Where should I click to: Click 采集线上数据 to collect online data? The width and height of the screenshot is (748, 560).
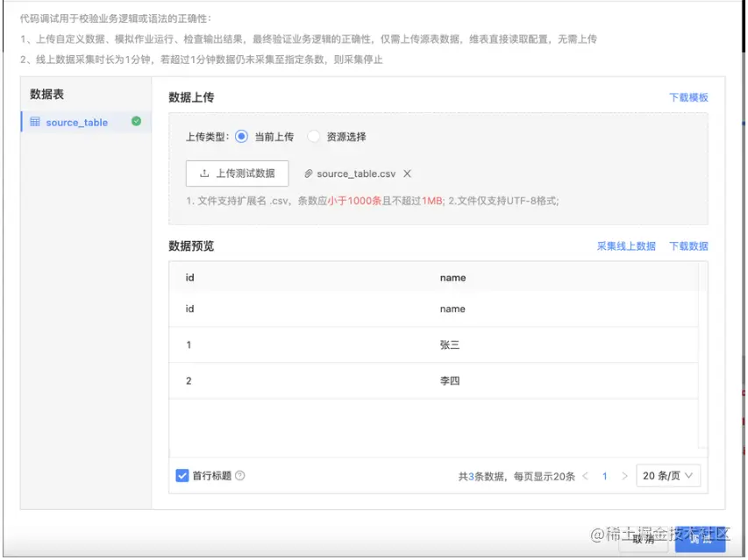pyautogui.click(x=624, y=246)
